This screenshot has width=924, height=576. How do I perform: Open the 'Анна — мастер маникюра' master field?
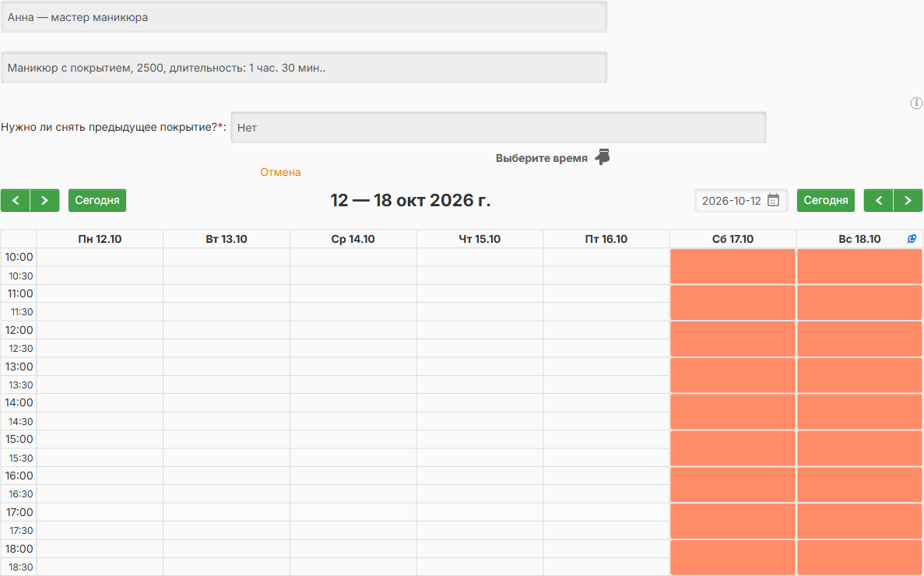304,17
